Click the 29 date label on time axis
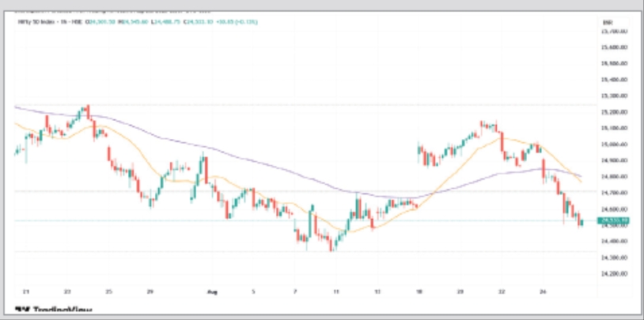The image size is (644, 320). click(150, 290)
